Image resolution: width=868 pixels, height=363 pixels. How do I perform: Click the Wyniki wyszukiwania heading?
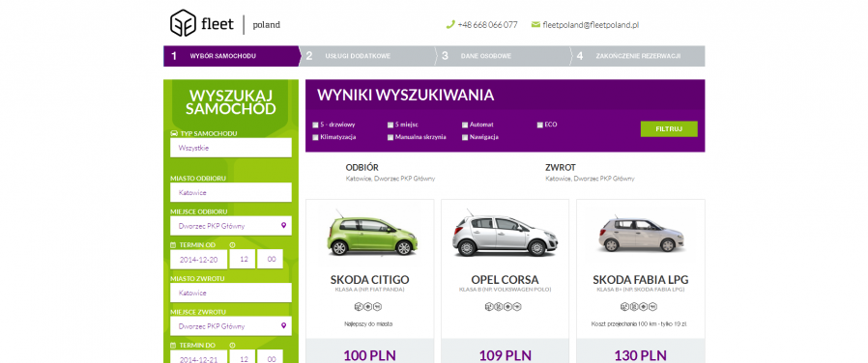click(x=405, y=95)
